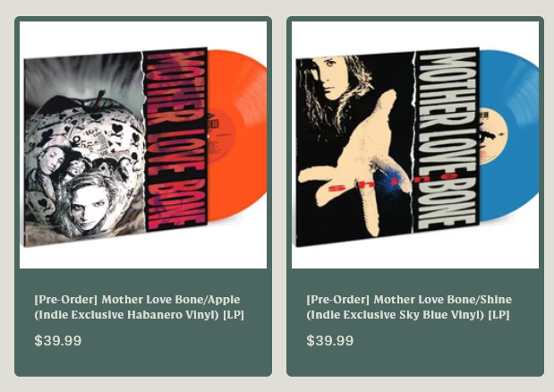Open the Mother Love Bone/Shine album cover image

click(x=415, y=145)
